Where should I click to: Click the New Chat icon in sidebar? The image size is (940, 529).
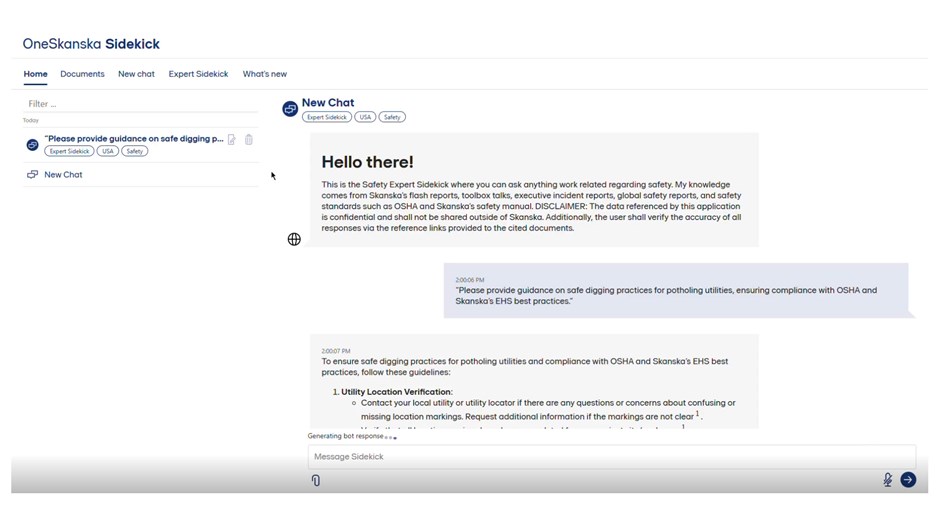coord(32,175)
